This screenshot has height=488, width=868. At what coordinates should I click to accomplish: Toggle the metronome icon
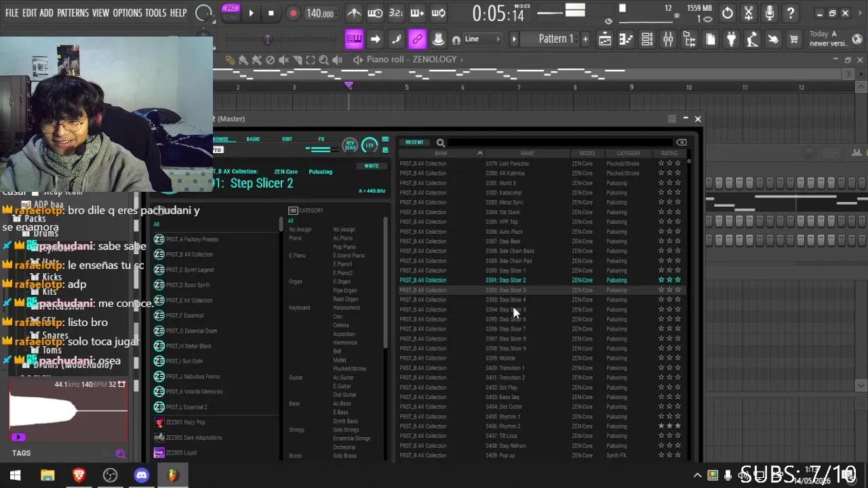(354, 13)
